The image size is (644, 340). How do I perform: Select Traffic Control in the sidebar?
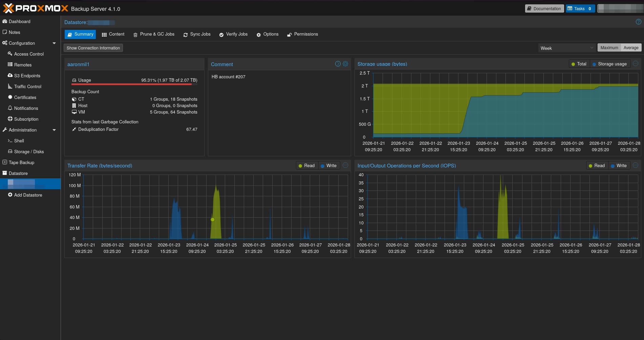point(27,86)
